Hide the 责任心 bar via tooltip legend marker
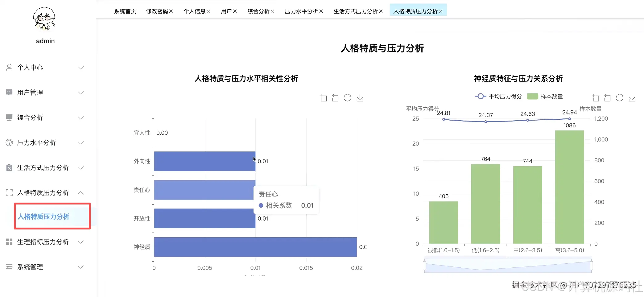Viewport: 644px width, 297px height. pos(261,205)
